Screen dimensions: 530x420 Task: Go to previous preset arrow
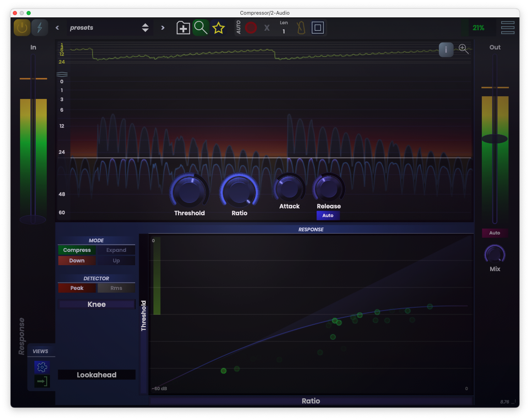pyautogui.click(x=57, y=27)
